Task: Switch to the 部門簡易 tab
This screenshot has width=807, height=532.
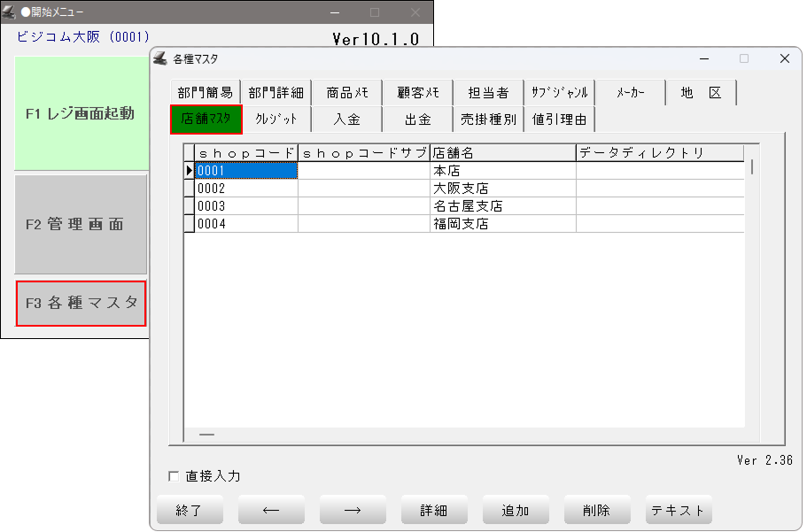Action: pyautogui.click(x=205, y=93)
